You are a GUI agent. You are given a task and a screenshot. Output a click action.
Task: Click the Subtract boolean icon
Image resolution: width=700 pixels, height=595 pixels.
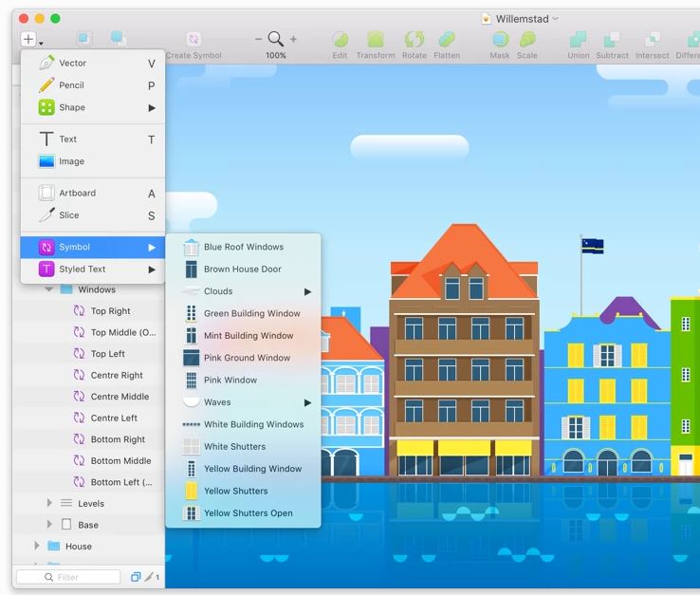(612, 39)
